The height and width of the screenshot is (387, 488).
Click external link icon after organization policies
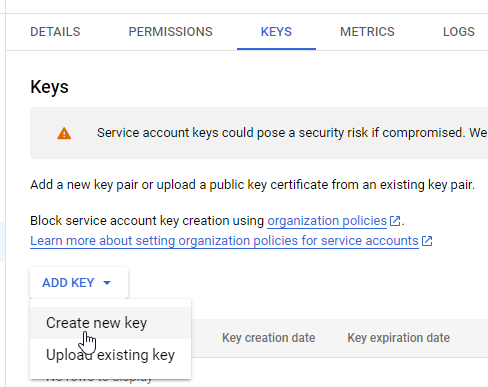click(395, 221)
